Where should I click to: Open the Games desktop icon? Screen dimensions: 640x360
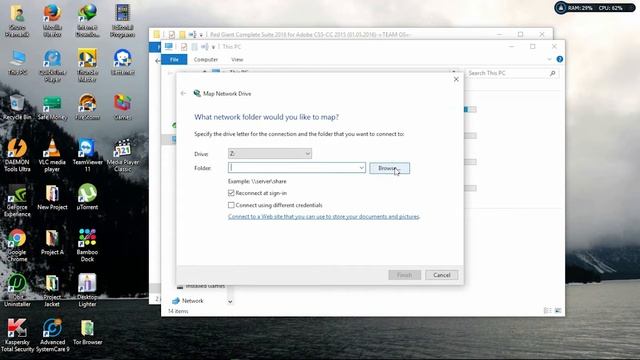click(x=122, y=107)
